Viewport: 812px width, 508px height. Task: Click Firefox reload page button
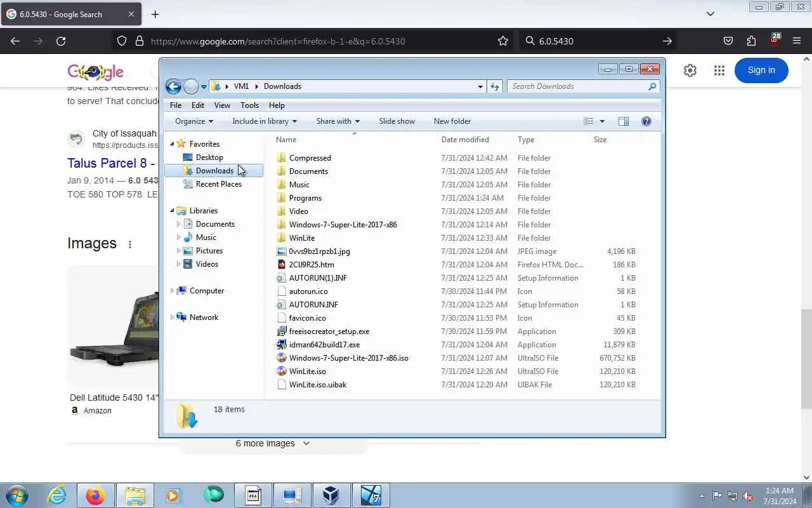[x=61, y=41]
